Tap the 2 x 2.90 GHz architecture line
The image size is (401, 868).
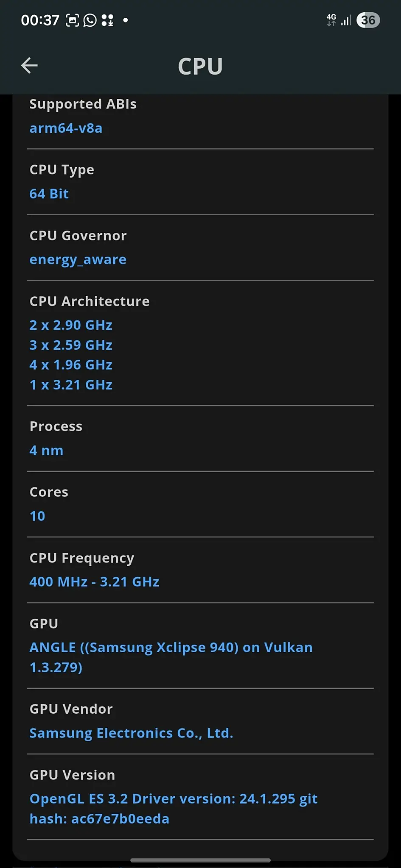click(x=71, y=325)
